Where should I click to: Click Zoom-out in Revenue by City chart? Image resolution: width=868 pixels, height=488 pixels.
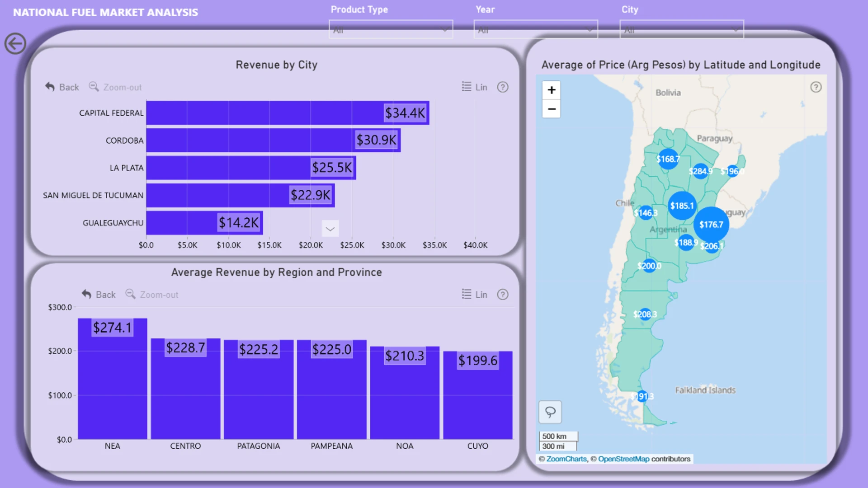click(115, 87)
